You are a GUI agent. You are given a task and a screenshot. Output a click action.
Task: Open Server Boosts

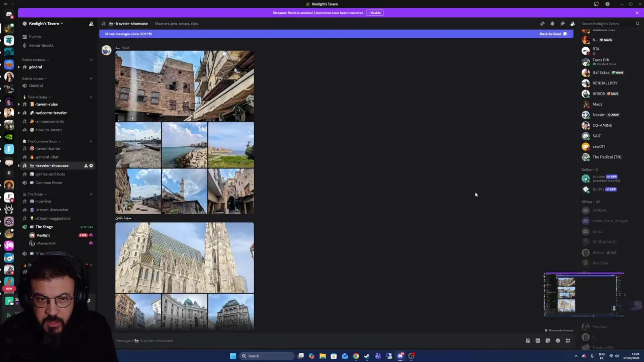tap(57, 45)
